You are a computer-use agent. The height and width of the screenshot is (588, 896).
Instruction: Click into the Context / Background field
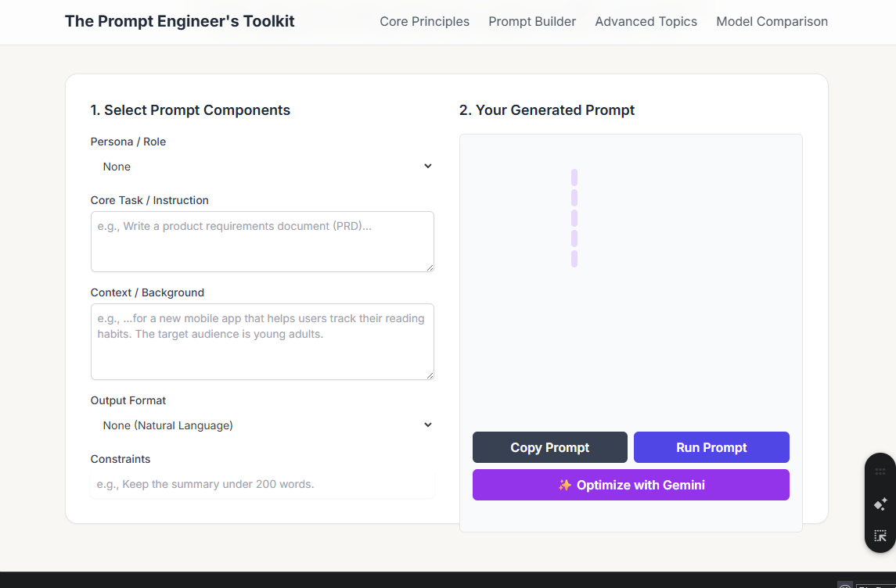(x=262, y=341)
